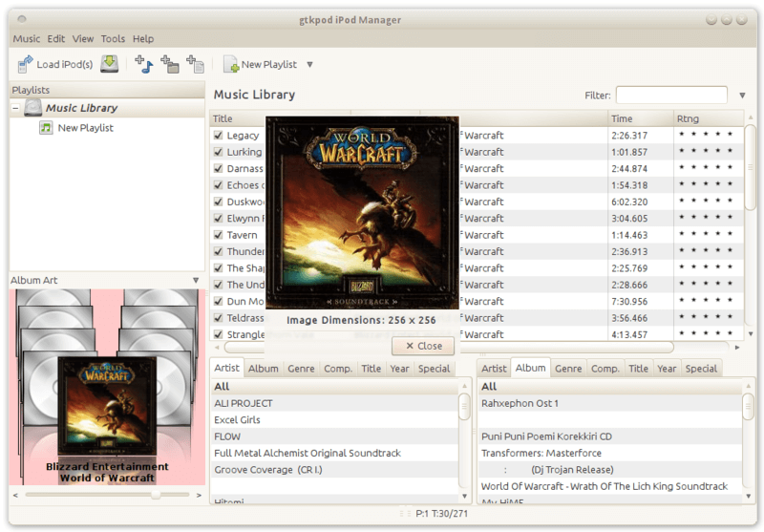Open the Music menu

[27, 38]
